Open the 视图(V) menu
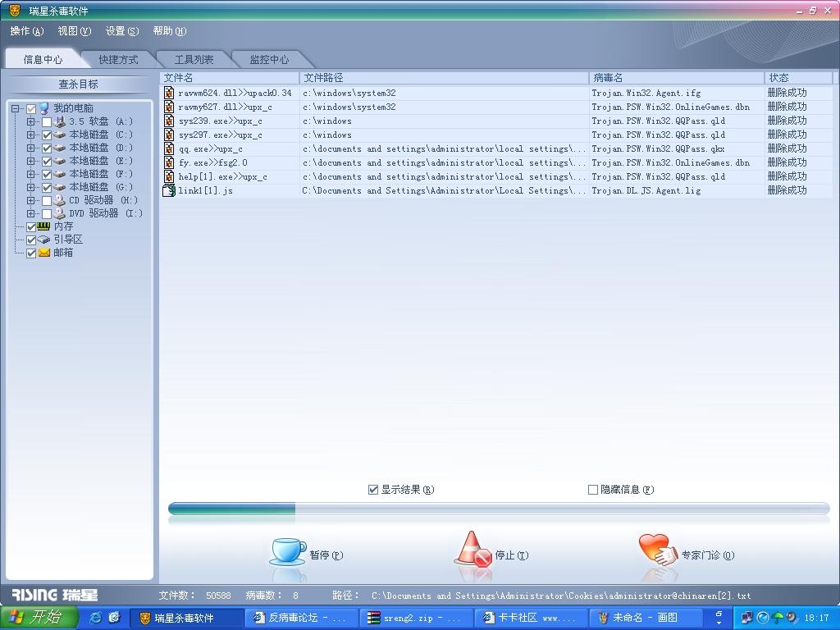This screenshot has width=840, height=630. (75, 31)
